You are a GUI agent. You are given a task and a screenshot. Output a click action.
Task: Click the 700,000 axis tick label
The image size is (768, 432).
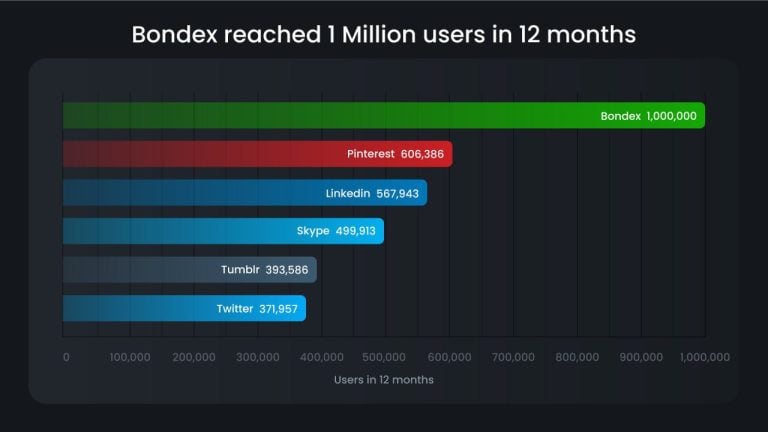[513, 357]
